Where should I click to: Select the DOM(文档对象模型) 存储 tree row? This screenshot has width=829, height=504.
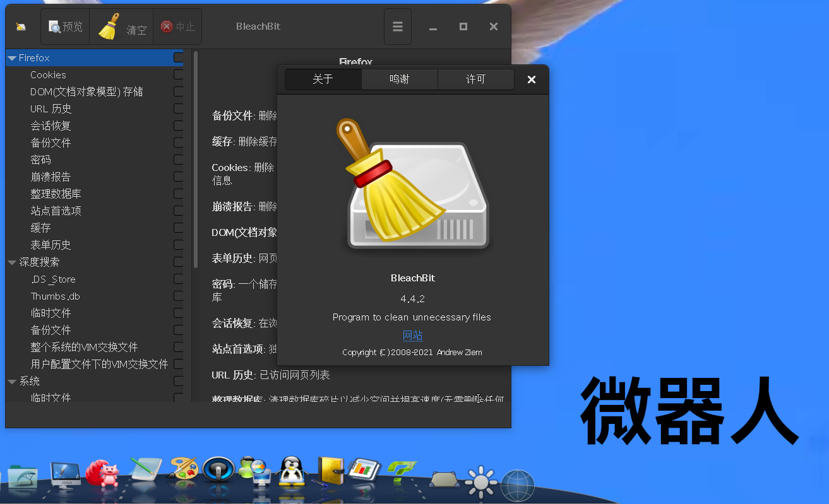pyautogui.click(x=94, y=91)
